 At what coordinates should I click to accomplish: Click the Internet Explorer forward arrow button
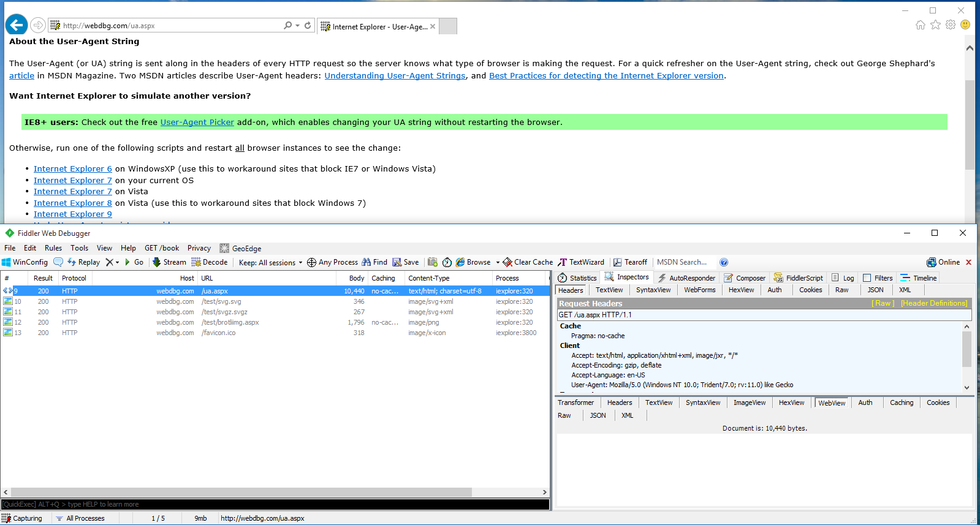pyautogui.click(x=38, y=25)
